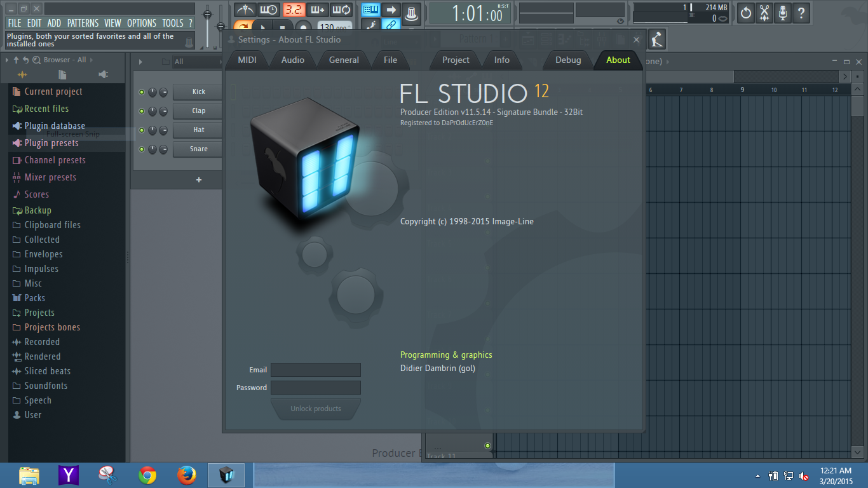
Task: Open the FILE menu
Action: coord(15,23)
